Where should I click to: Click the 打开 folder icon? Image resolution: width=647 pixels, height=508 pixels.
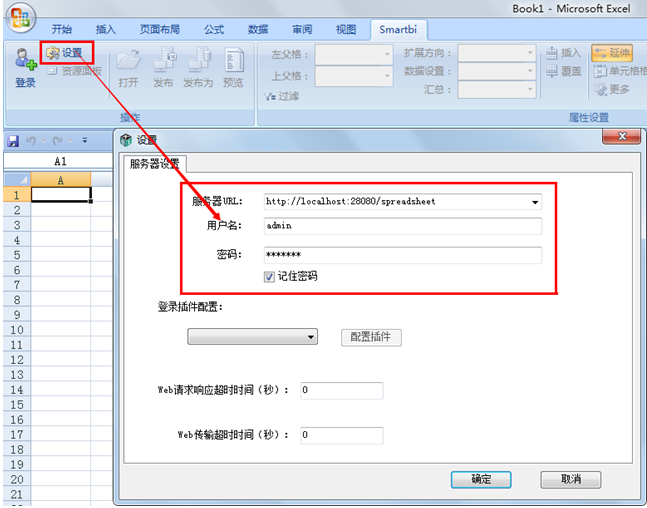pos(129,62)
